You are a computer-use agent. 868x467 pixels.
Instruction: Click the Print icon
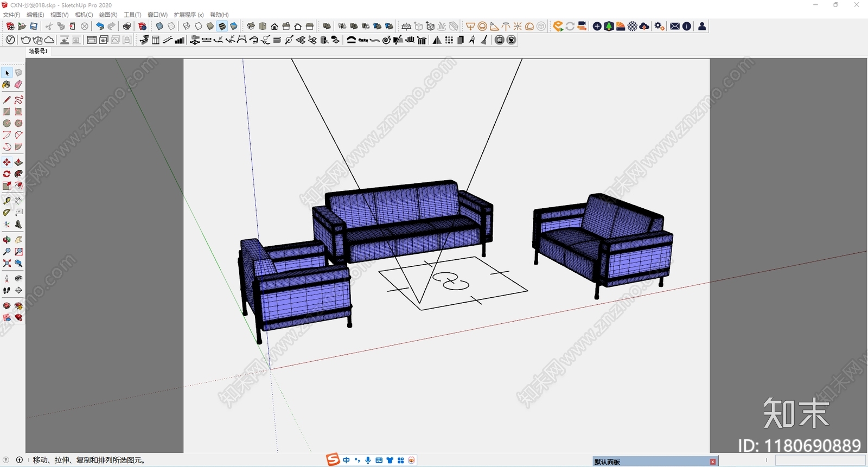pyautogui.click(x=127, y=26)
